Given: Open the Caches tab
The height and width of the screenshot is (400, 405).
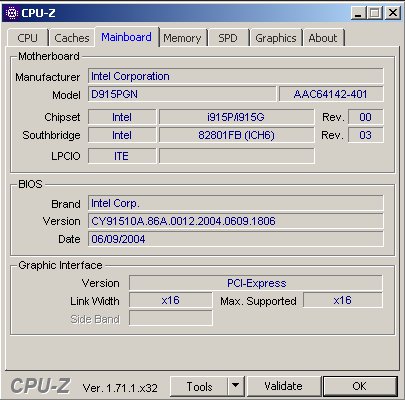Looking at the screenshot, I should click(x=72, y=38).
